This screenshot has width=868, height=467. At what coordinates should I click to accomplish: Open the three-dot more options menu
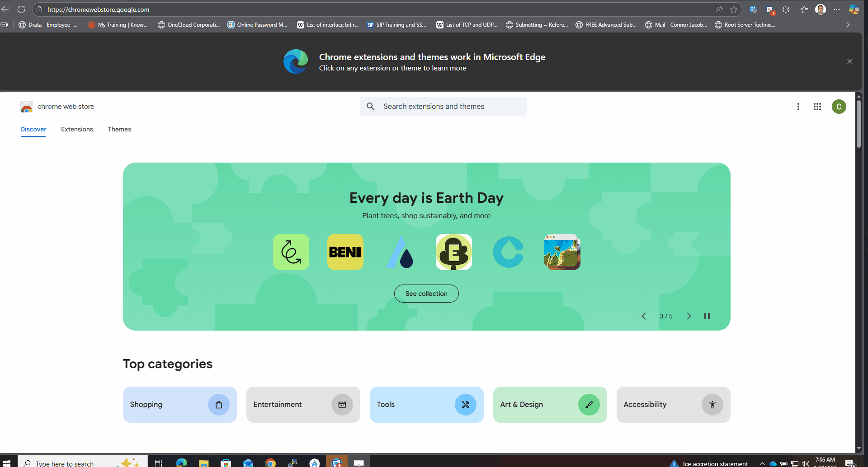tap(798, 107)
